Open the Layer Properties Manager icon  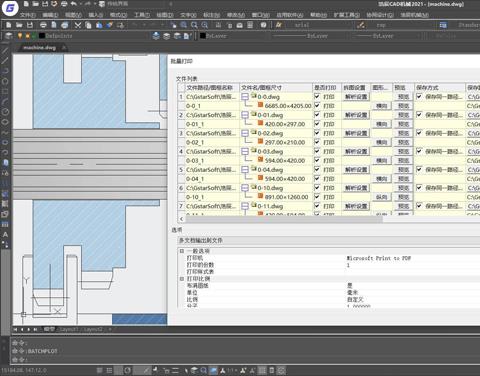[x=9, y=36]
